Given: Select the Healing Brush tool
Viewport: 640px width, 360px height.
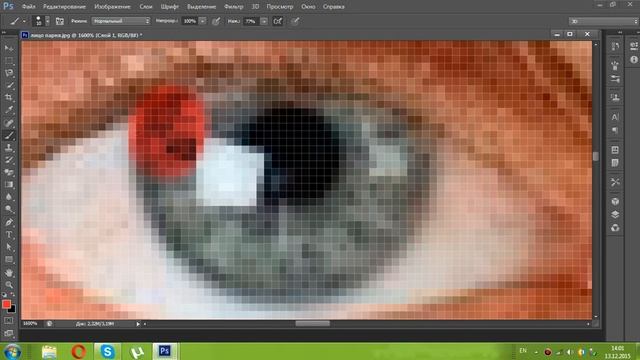Looking at the screenshot, I should (x=9, y=123).
